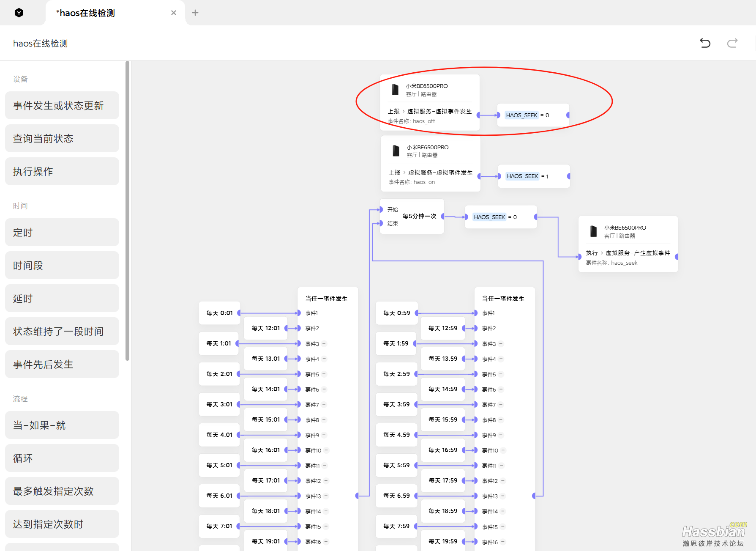The image size is (756, 551).
Task: Remove 事件3 input in left 当任一事件发生
Action: [x=324, y=344]
